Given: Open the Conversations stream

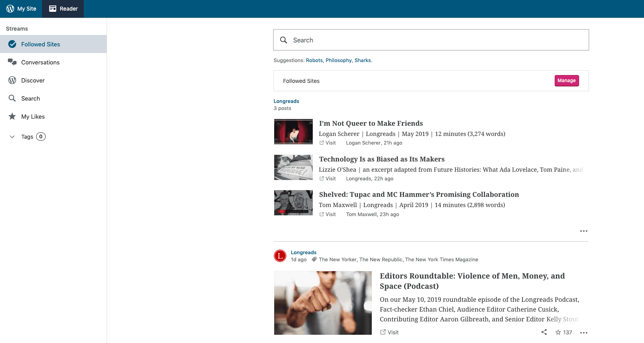Looking at the screenshot, I should 53,62.
